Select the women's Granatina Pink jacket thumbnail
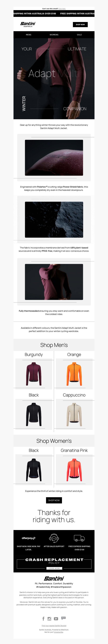108x644 pixels. click(x=74, y=470)
